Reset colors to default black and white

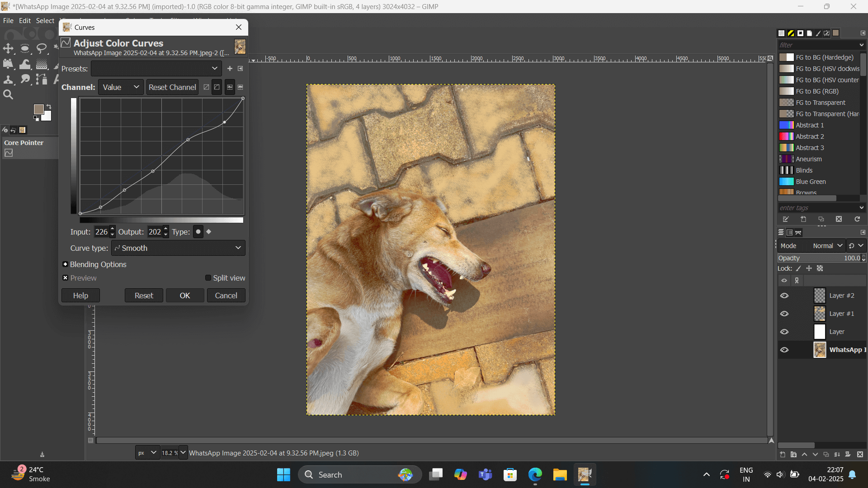point(36,119)
